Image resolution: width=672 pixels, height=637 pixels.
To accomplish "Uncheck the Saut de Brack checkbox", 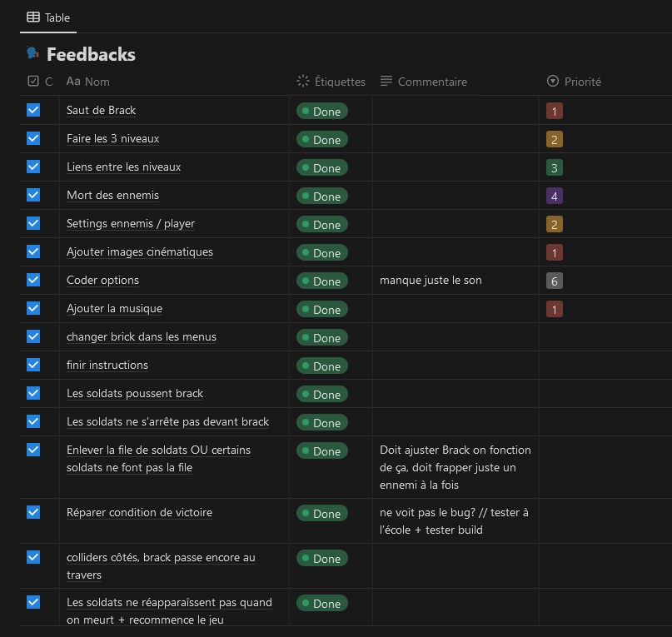I will 33,110.
